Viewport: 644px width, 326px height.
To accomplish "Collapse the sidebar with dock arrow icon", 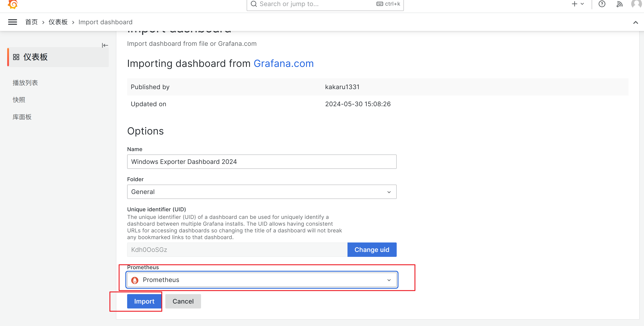I will point(105,45).
